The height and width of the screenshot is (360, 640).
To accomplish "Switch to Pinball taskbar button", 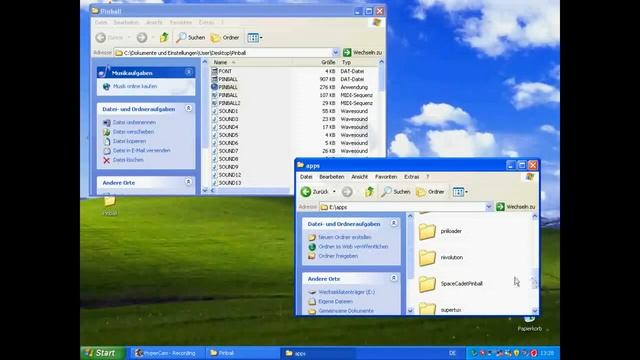I will [x=241, y=353].
